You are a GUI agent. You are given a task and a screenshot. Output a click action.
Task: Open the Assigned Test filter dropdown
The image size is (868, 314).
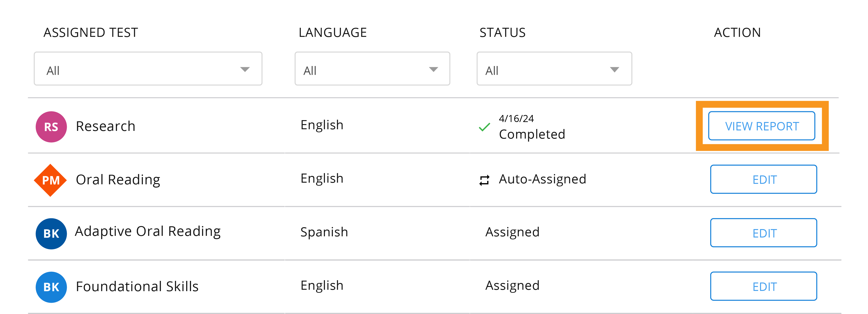coord(148,69)
